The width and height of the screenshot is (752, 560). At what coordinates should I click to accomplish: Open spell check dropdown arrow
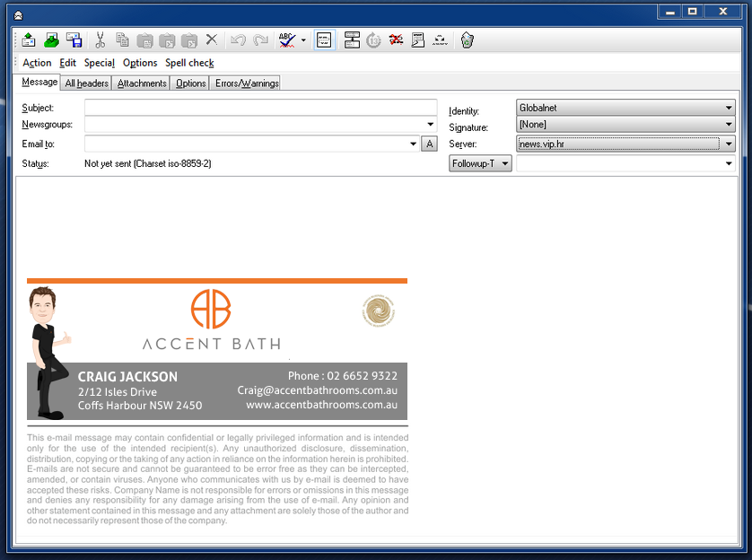tap(303, 40)
